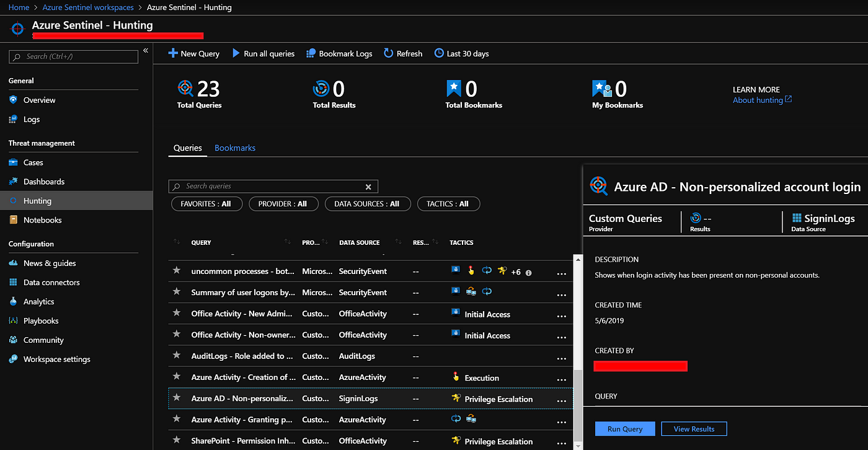Open the ellipsis menu for SharePoint row
Image resolution: width=868 pixels, height=450 pixels.
click(x=562, y=443)
